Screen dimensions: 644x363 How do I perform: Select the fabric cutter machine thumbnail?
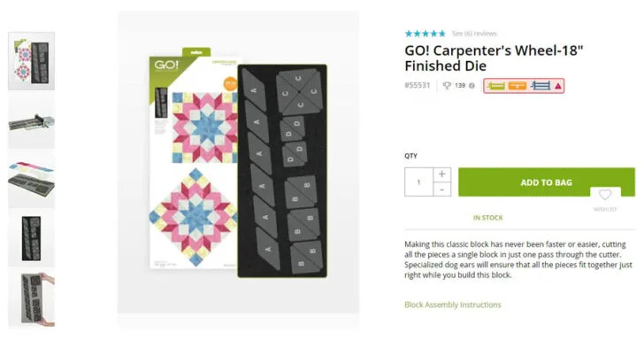click(32, 122)
